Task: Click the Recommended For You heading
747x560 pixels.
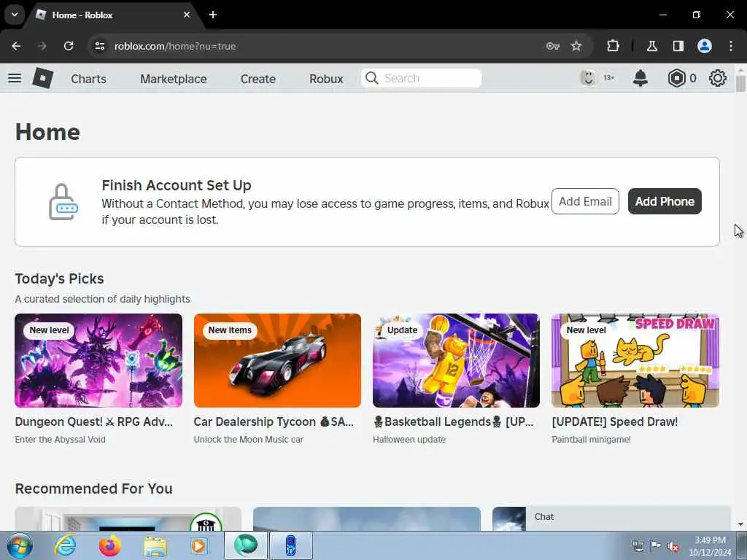Action: tap(94, 489)
